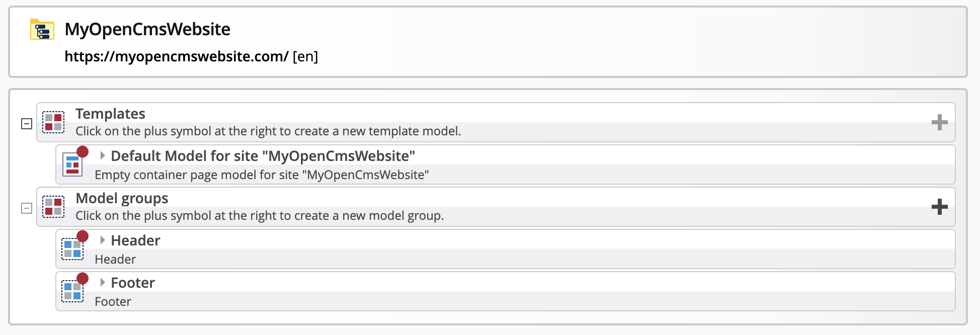Select the Footer model group title

tap(133, 283)
